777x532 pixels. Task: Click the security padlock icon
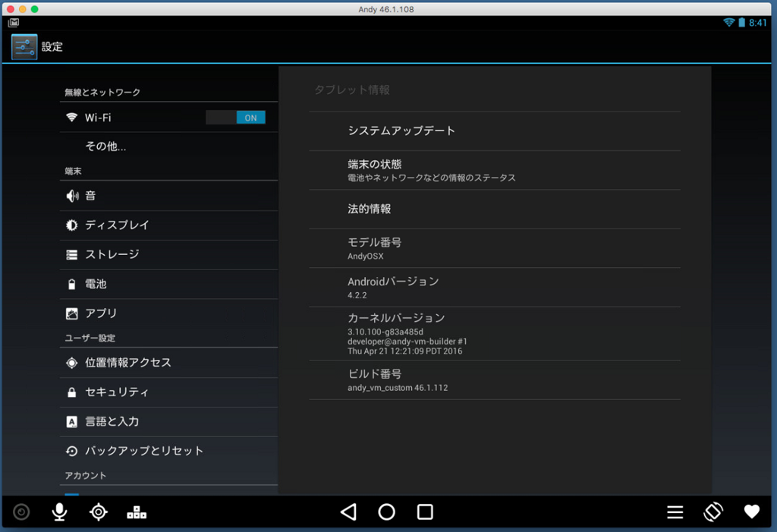72,392
